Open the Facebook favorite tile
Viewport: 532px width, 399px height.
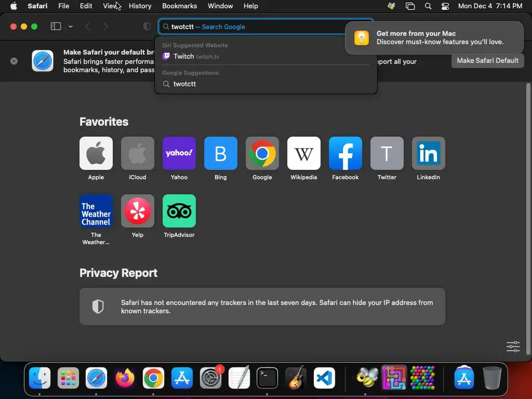[345, 153]
